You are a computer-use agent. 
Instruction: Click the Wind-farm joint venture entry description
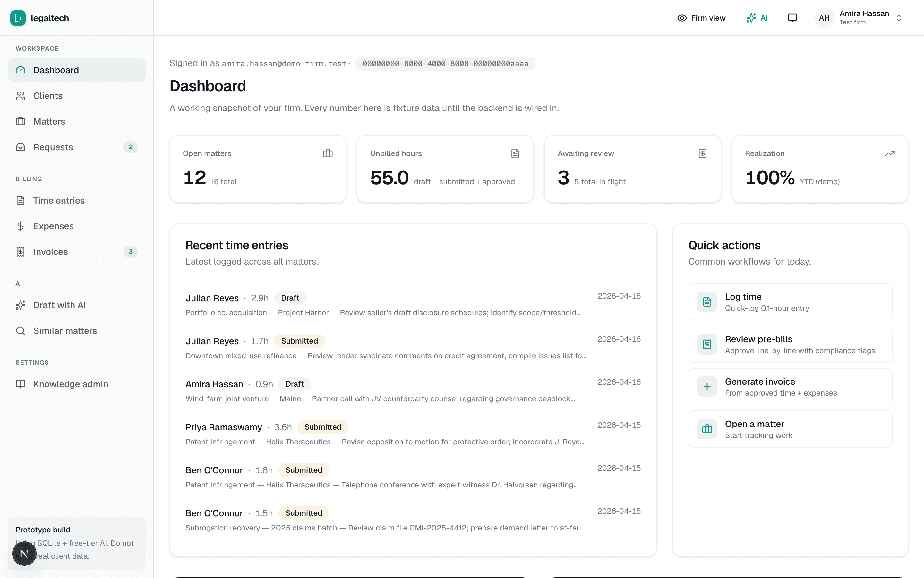point(380,399)
